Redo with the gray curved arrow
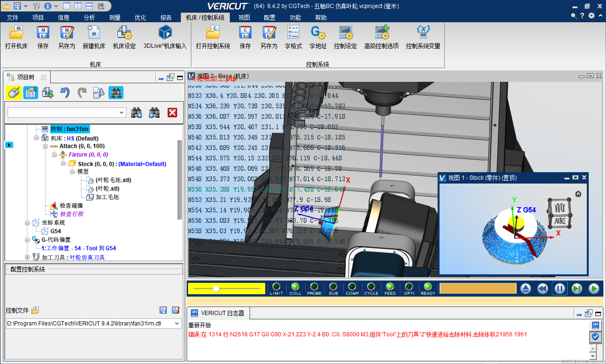606x364 pixels. point(82,93)
